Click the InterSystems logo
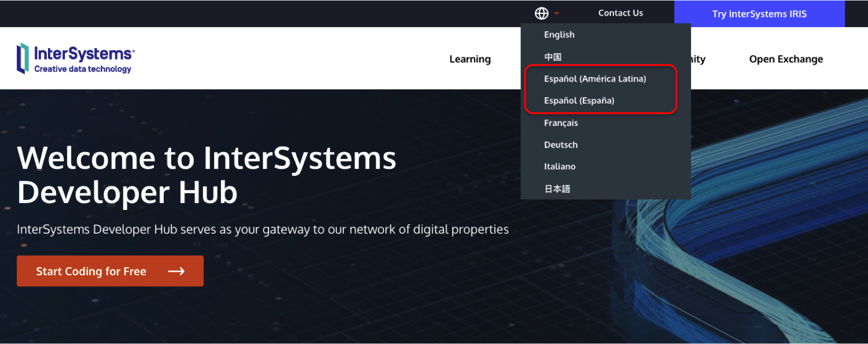This screenshot has width=868, height=344. click(x=75, y=58)
